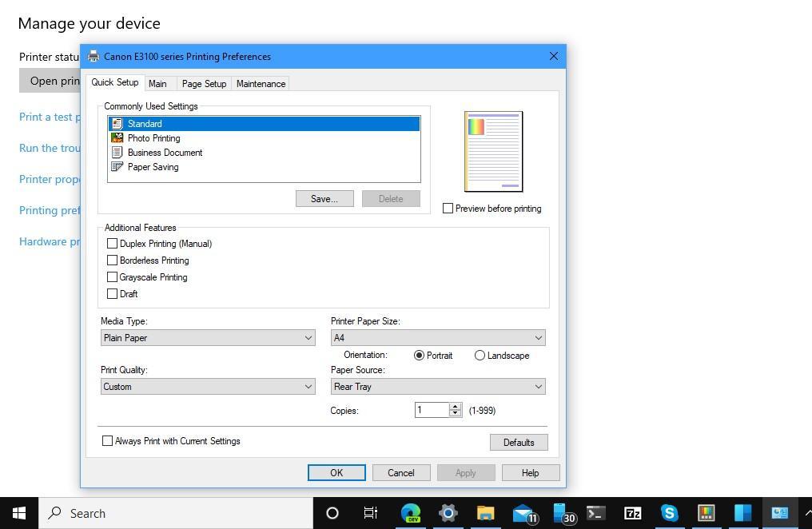Viewport: 812px width, 529px height.
Task: Open the Print Quality dropdown
Action: (x=208, y=386)
